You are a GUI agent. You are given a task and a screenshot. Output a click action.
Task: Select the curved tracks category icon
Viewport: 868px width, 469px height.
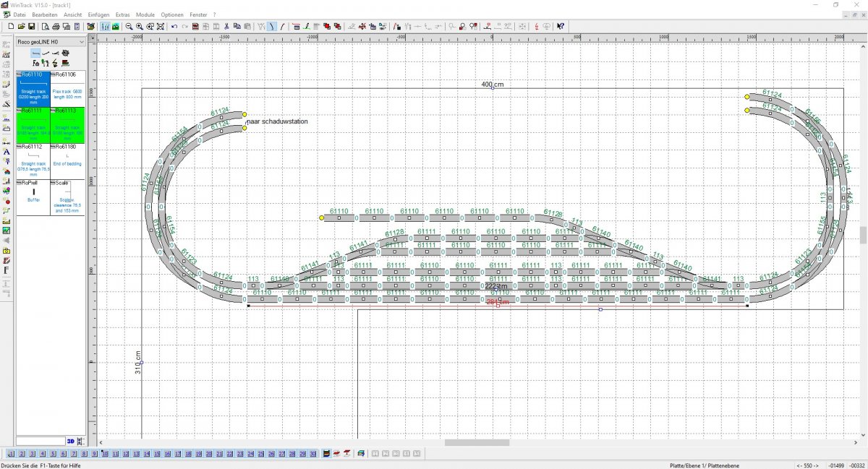[x=46, y=53]
